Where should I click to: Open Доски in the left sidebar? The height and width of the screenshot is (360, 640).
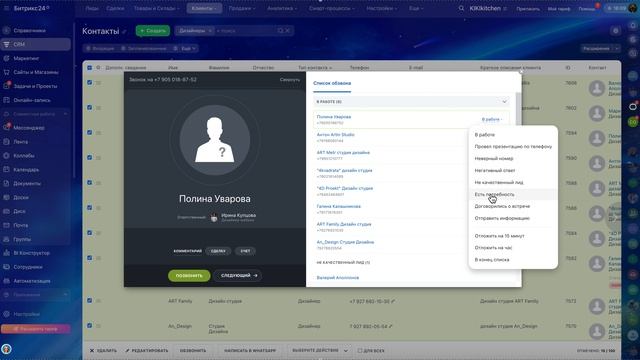pos(21,197)
